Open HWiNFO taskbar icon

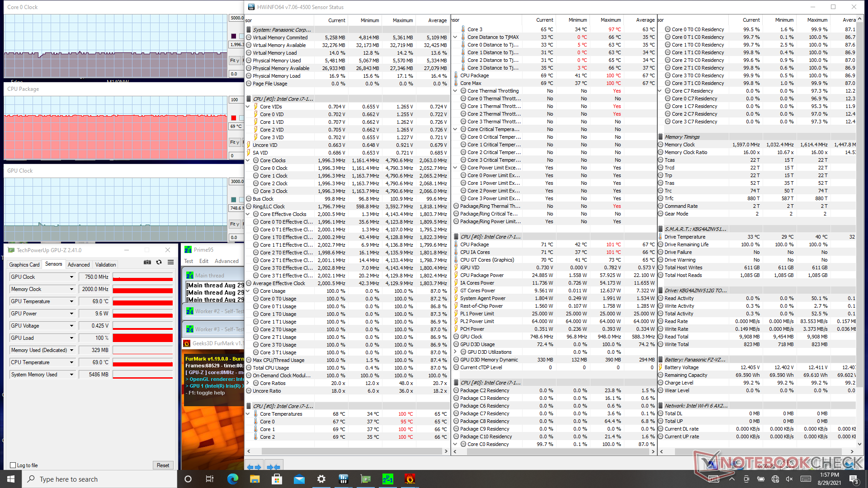344,479
